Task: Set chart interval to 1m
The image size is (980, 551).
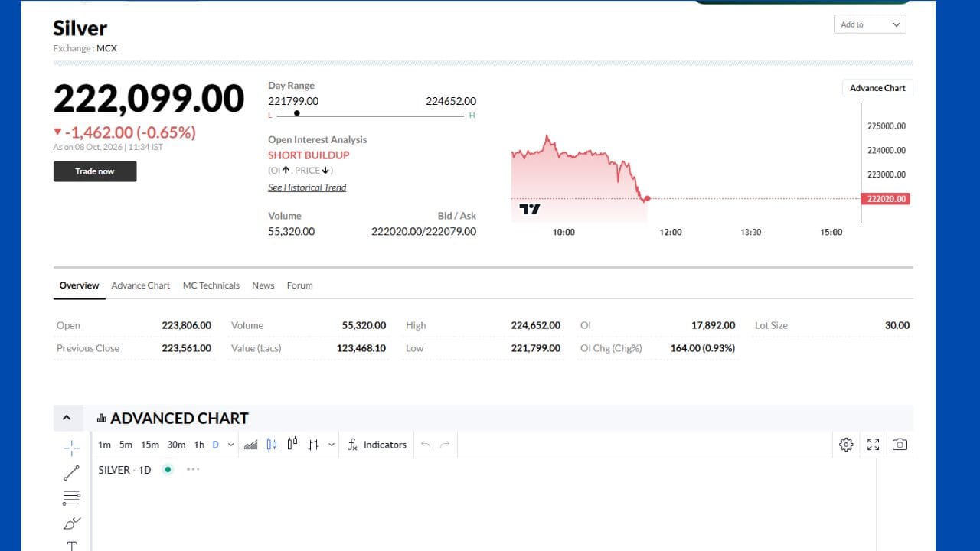Action: tap(104, 445)
